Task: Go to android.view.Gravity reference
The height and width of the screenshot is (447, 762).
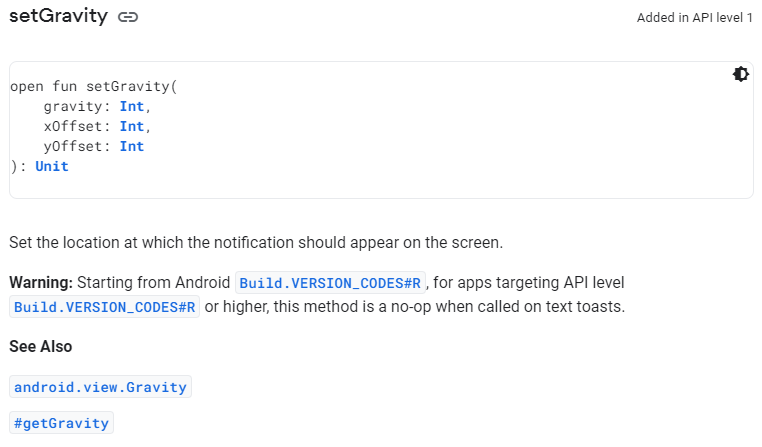Action: coord(100,387)
